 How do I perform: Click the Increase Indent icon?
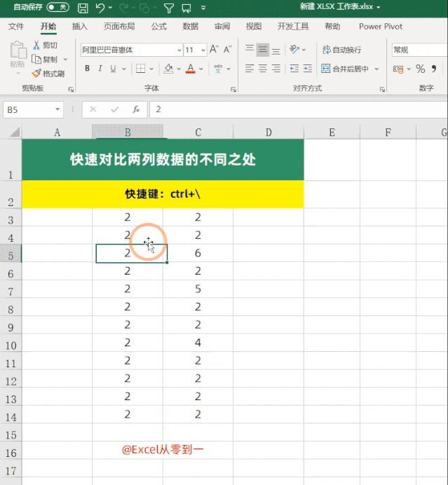(308, 69)
